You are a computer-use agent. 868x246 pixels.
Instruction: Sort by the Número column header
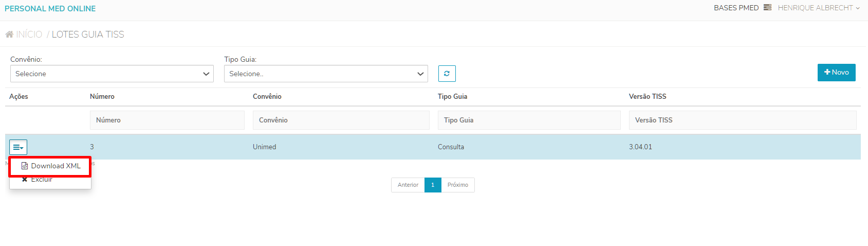tap(102, 96)
